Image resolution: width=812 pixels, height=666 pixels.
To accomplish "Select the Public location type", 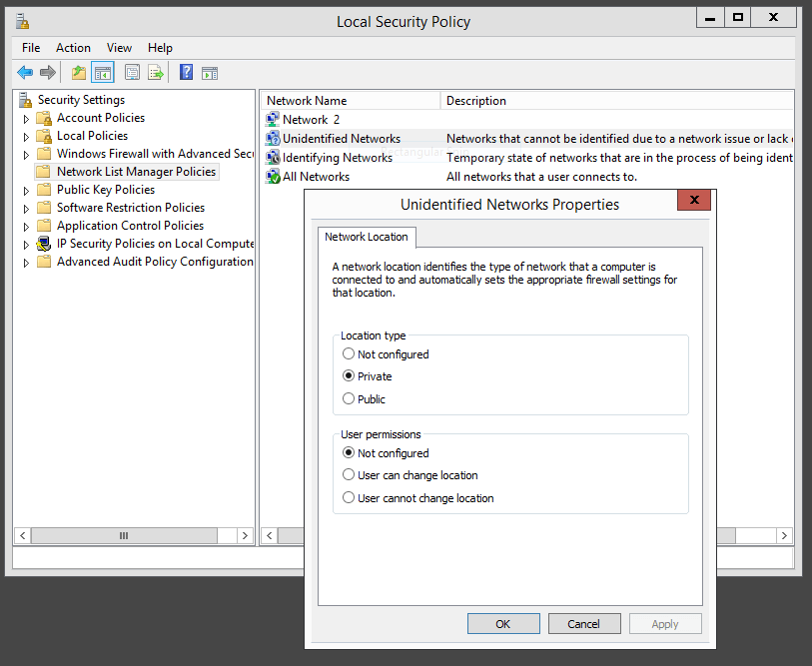I will (x=349, y=398).
